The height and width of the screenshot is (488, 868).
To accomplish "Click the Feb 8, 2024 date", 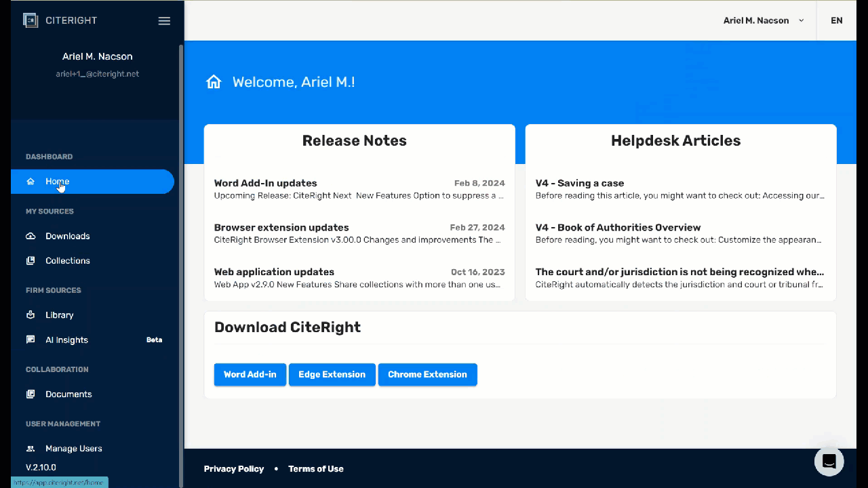I will [479, 183].
